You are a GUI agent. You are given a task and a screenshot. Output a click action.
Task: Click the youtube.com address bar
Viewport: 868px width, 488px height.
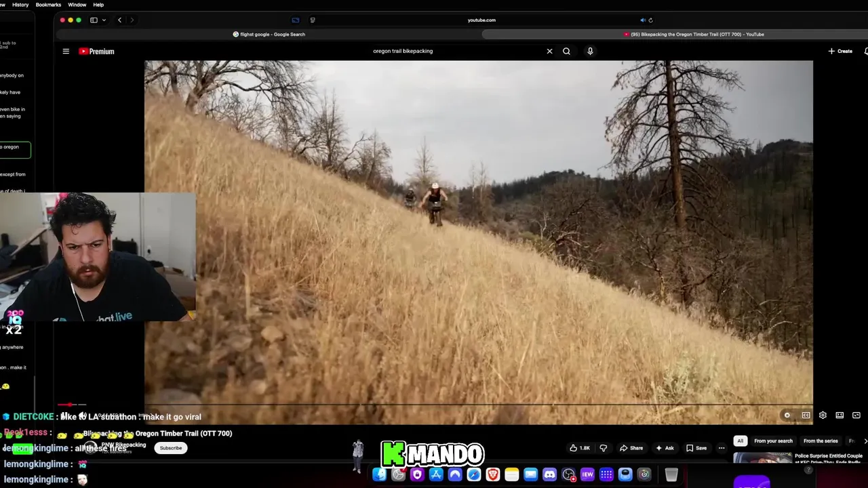point(481,20)
